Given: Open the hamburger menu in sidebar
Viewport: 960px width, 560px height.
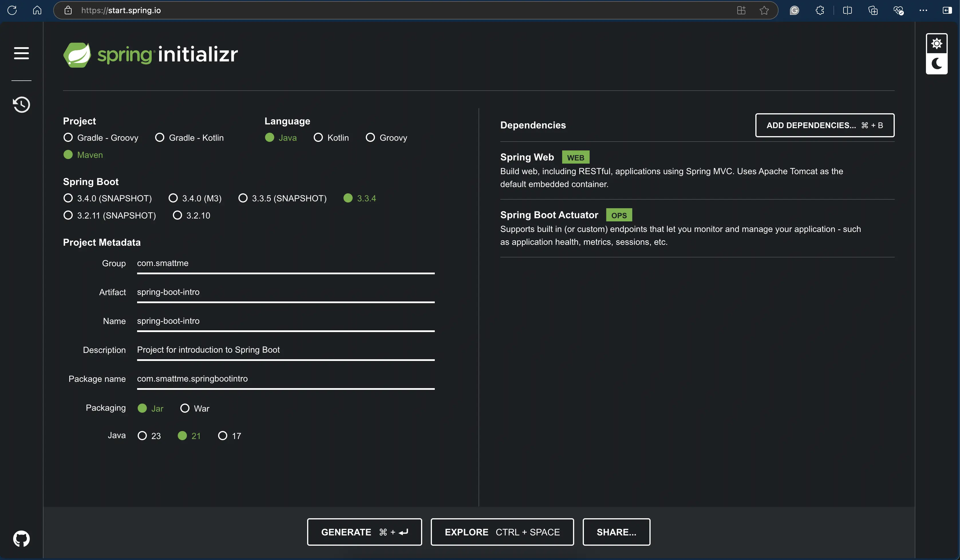Looking at the screenshot, I should tap(21, 53).
